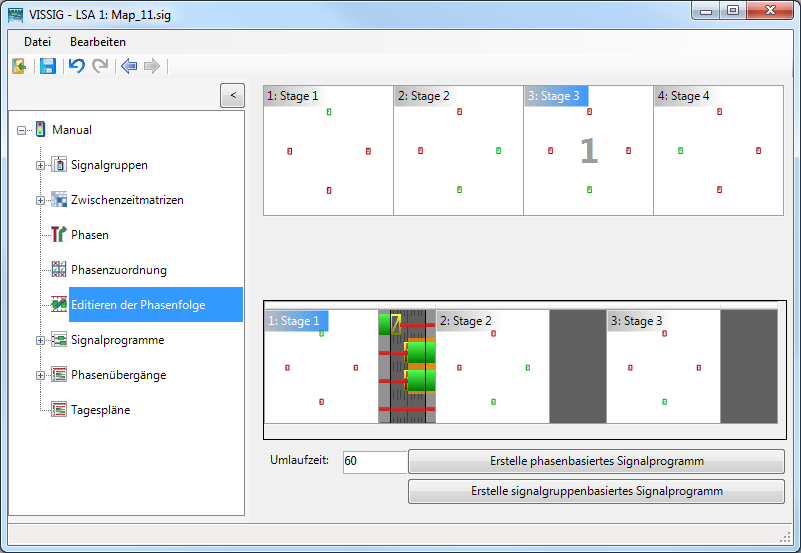Click the Undo arrow icon
The image size is (801, 553).
pos(76,66)
